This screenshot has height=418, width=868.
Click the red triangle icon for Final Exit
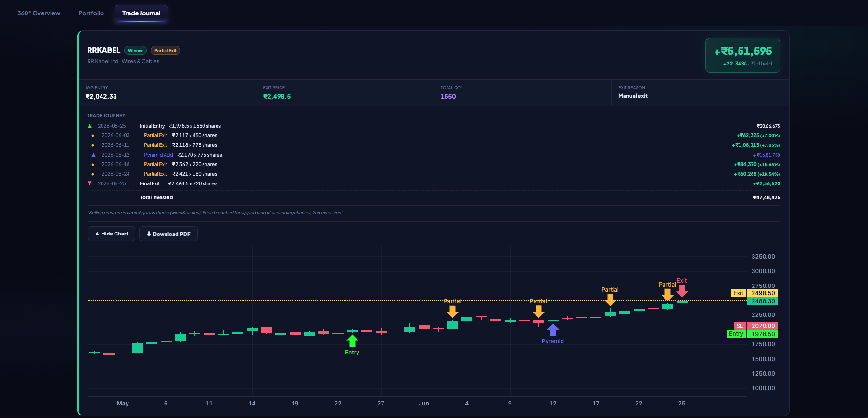89,183
